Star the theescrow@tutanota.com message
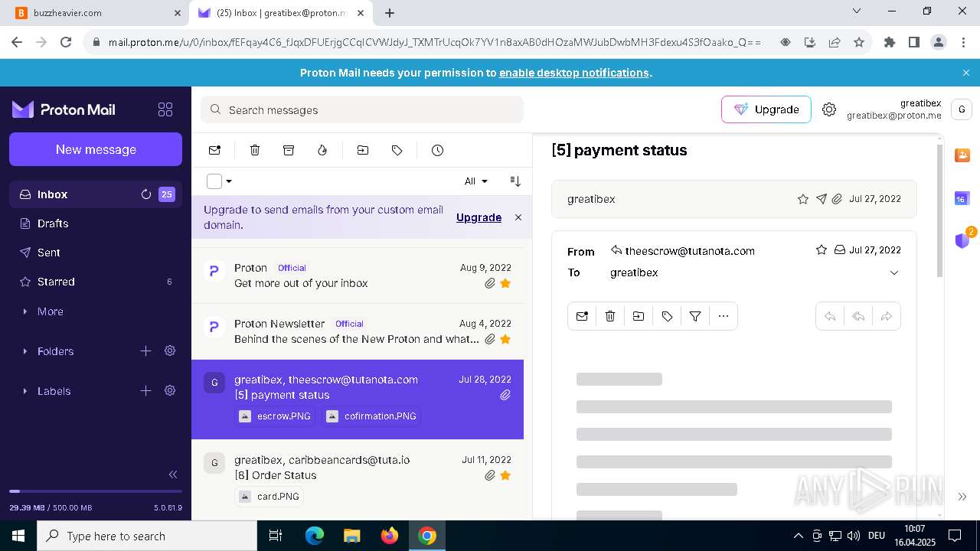This screenshot has height=551, width=980. coord(822,249)
